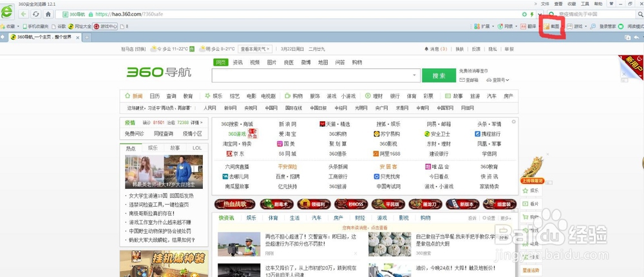Click the 看片 sidebar icon
Image resolution: width=644 pixels, height=277 pixels.
[525, 204]
